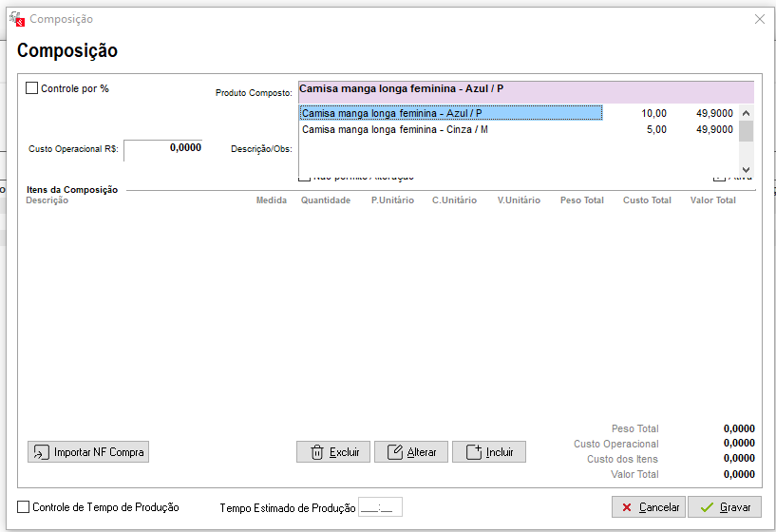This screenshot has width=776, height=532.
Task: Enable the Controle por % checkbox
Action: (x=32, y=88)
